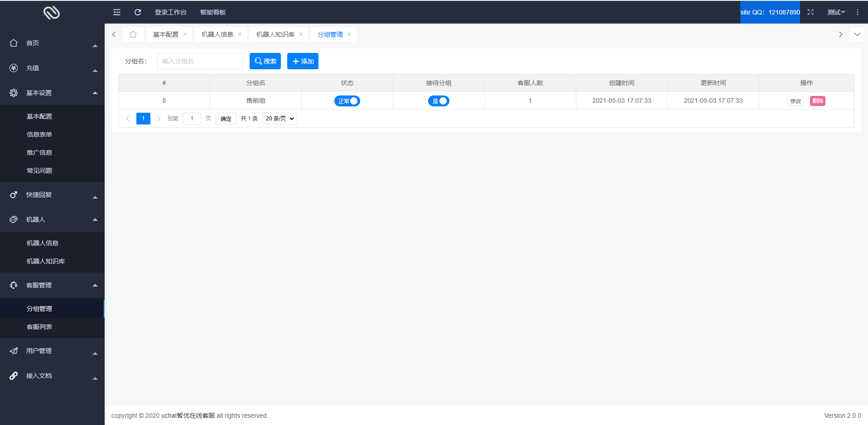The image size is (868, 425).
Task: Close the 机器人知识库 tab
Action: (301, 34)
